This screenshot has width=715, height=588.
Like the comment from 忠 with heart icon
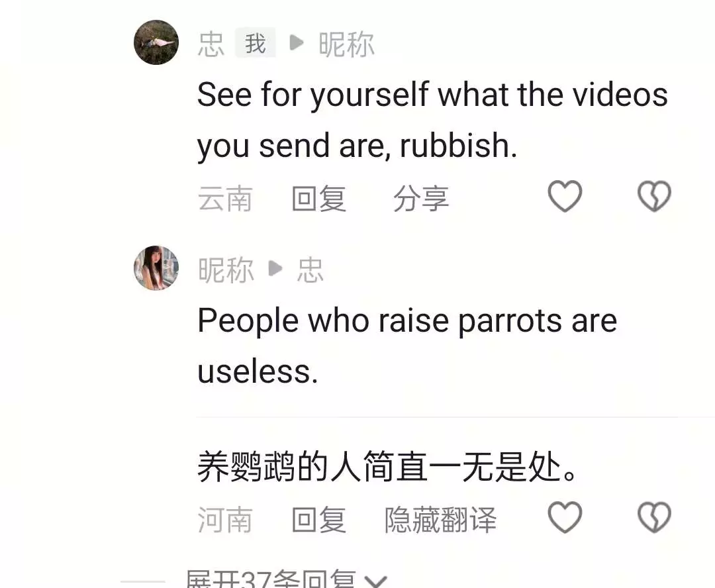[x=565, y=196]
